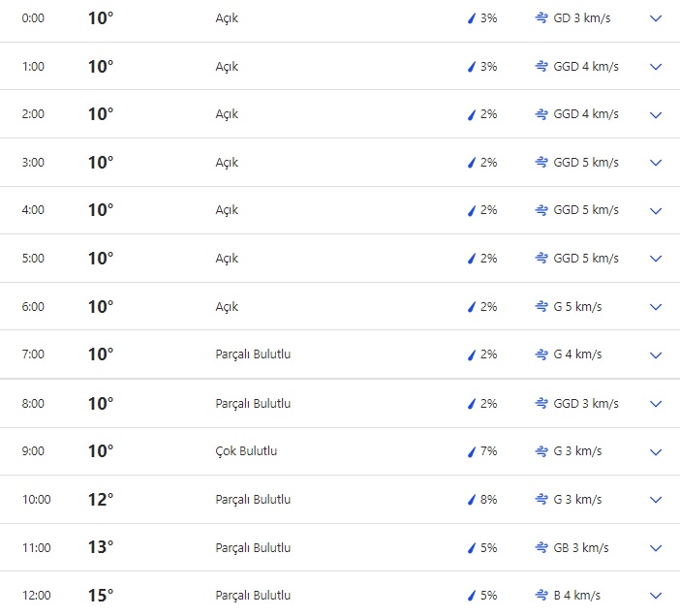Expand the 12:00 forecast chevron
The width and height of the screenshot is (680, 616).
click(656, 596)
